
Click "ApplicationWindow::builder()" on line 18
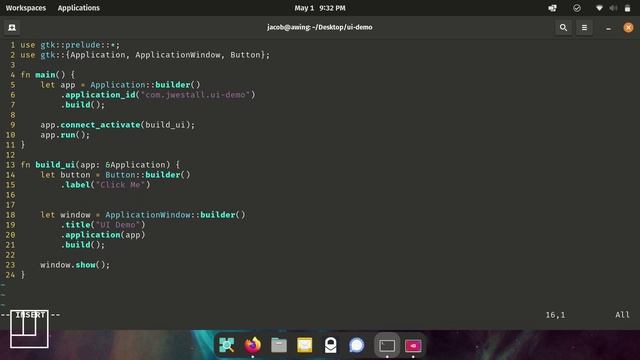(x=176, y=215)
